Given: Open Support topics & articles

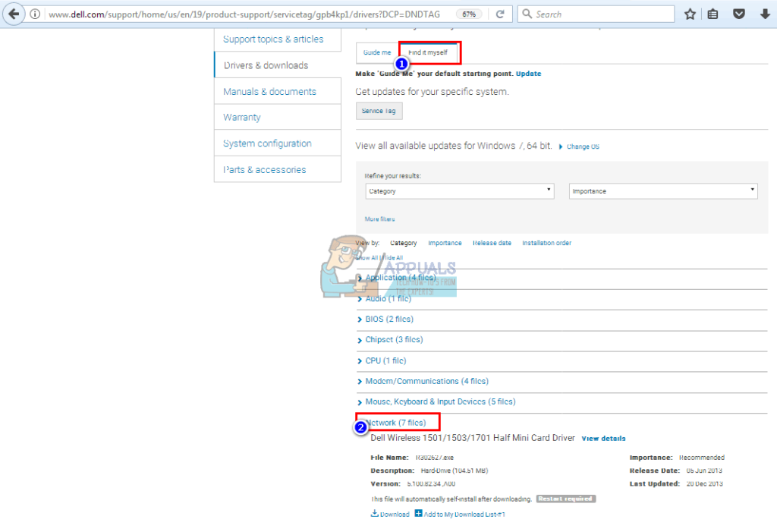Looking at the screenshot, I should [273, 39].
